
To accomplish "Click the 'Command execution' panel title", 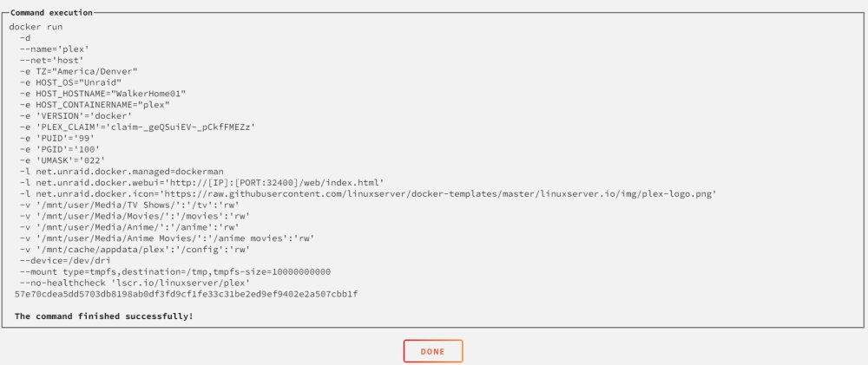I will (x=51, y=12).
